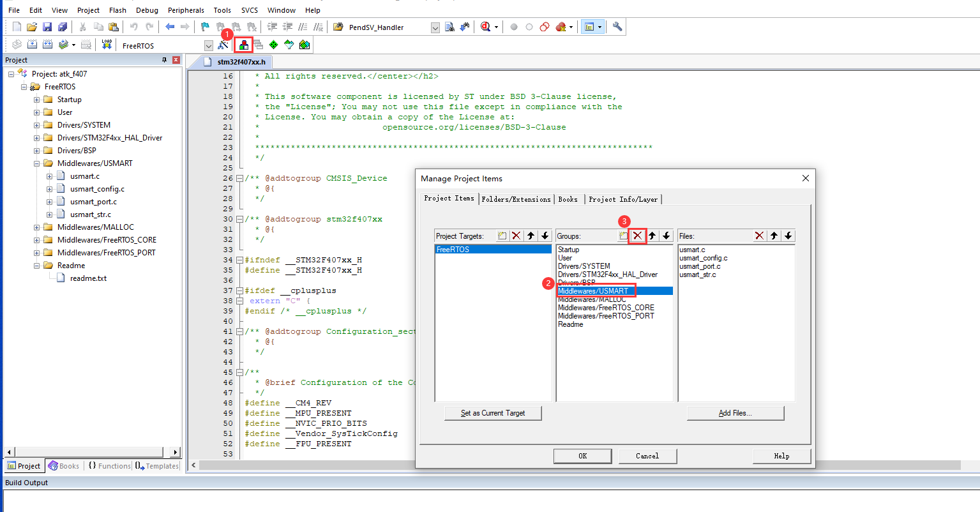The width and height of the screenshot is (980, 512).
Task: Switch to the Folders/Extensions tab
Action: click(516, 199)
